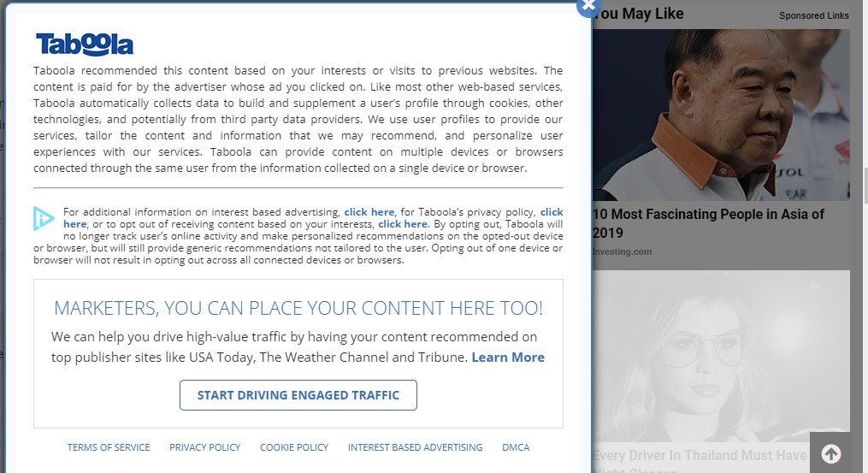Viewport: 868px width, 473px height.
Task: Open thumbnail of woman wearing glasses
Action: tap(721, 355)
